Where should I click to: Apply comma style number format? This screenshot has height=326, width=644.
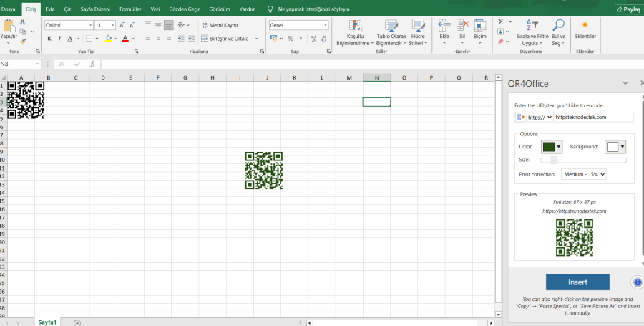point(301,39)
